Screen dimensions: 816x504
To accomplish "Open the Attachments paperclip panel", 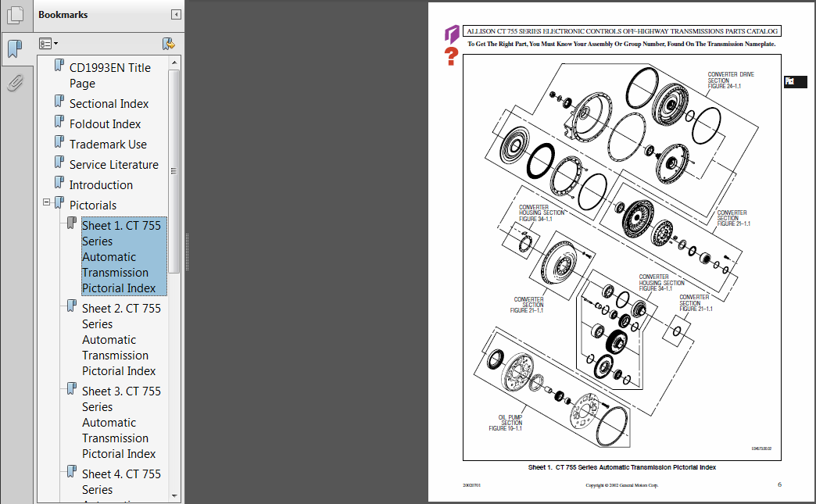I will point(15,83).
